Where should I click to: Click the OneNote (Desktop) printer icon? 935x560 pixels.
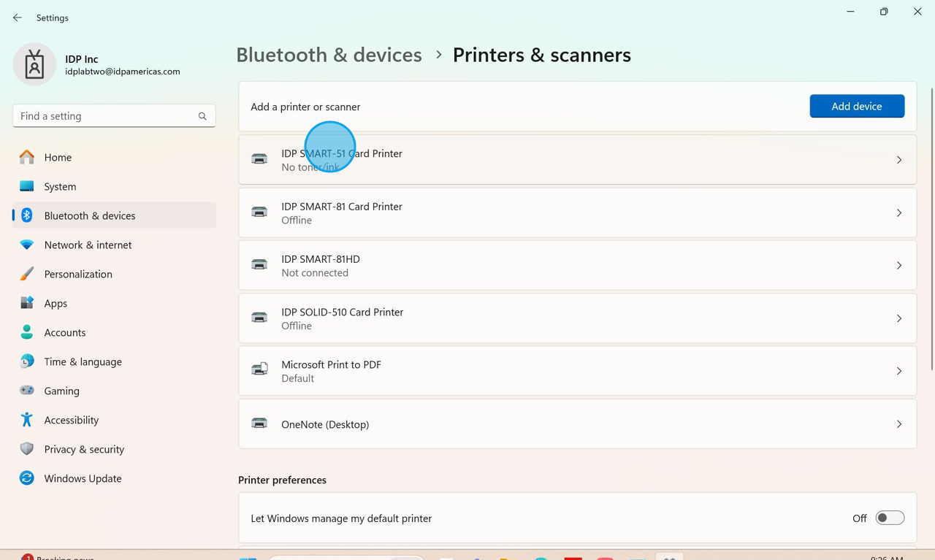[x=259, y=423]
